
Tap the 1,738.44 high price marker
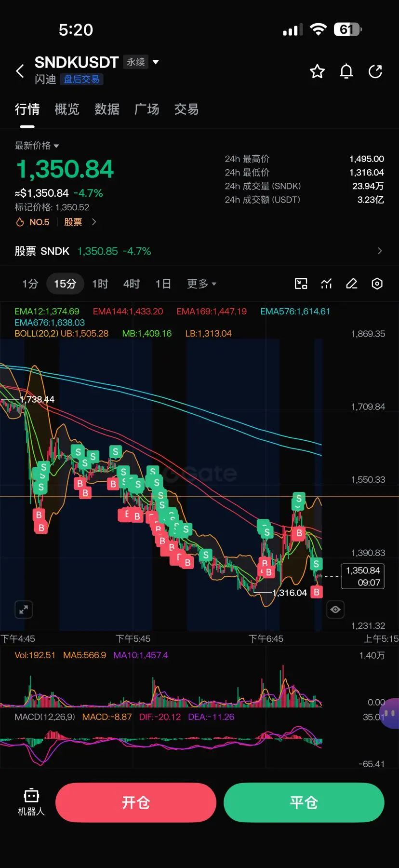pyautogui.click(x=37, y=399)
